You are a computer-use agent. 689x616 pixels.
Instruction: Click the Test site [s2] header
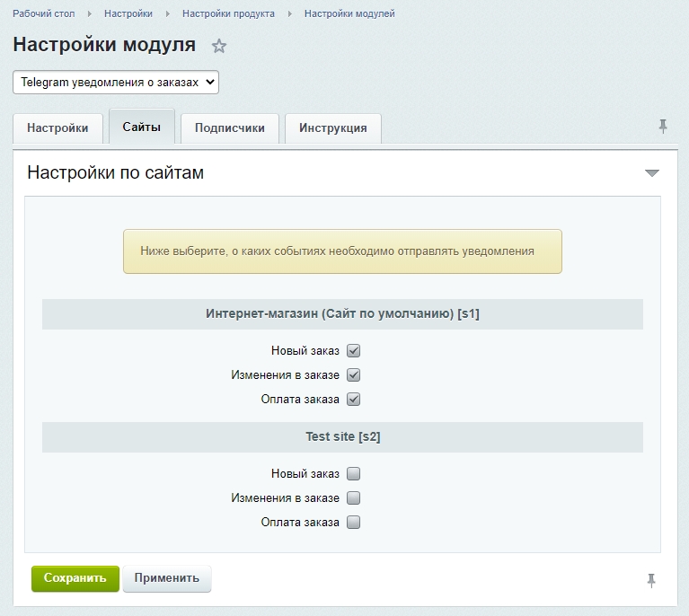click(x=343, y=436)
